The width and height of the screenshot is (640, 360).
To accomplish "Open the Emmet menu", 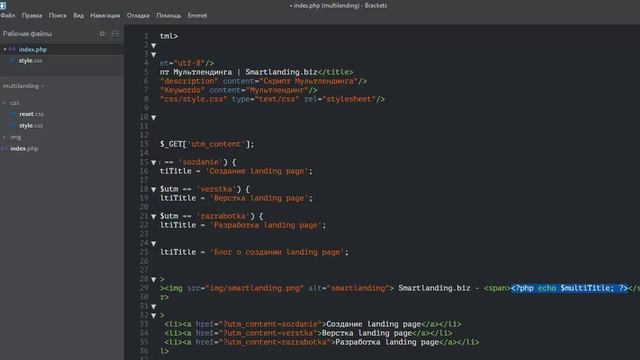I will (x=197, y=16).
